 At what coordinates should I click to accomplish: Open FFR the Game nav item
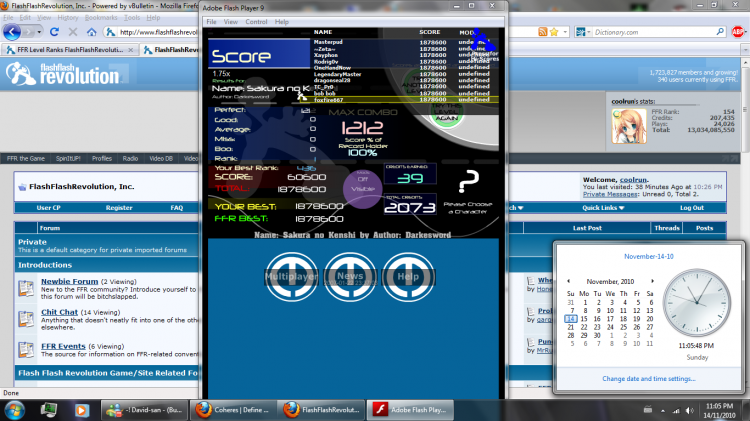[26, 158]
